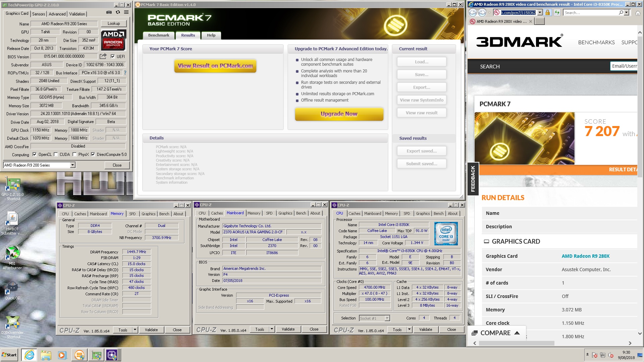Click the CPU-Z purple taskbar icon

(112, 355)
